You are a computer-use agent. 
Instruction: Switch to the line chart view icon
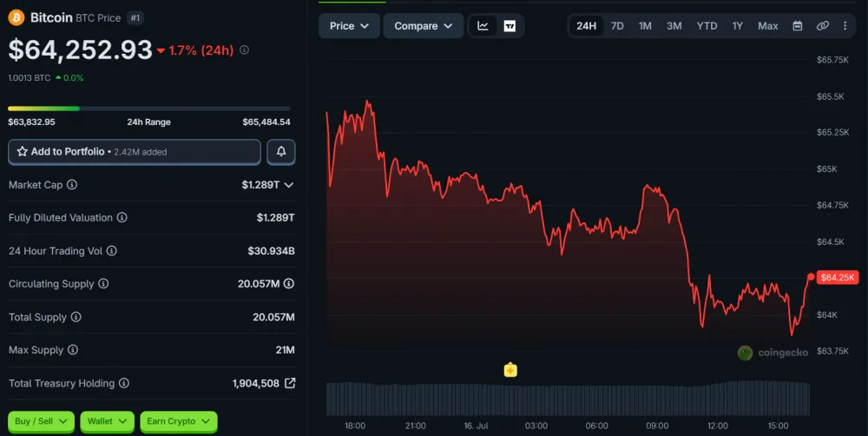coord(483,26)
